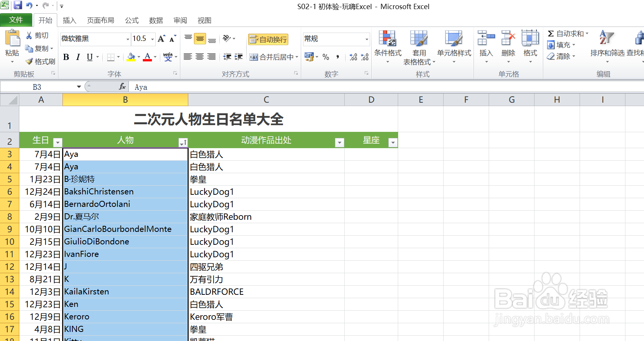Toggle Underline formatting
The image size is (644, 341).
point(90,57)
